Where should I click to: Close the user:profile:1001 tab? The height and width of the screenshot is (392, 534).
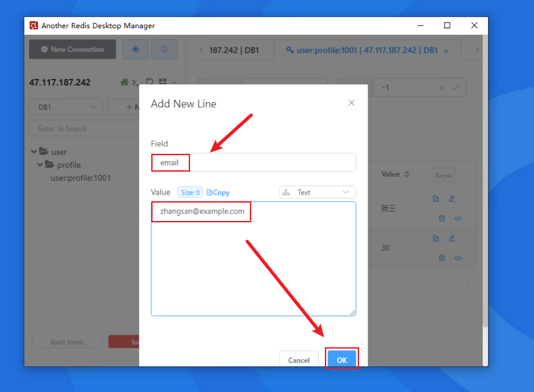tap(446, 51)
